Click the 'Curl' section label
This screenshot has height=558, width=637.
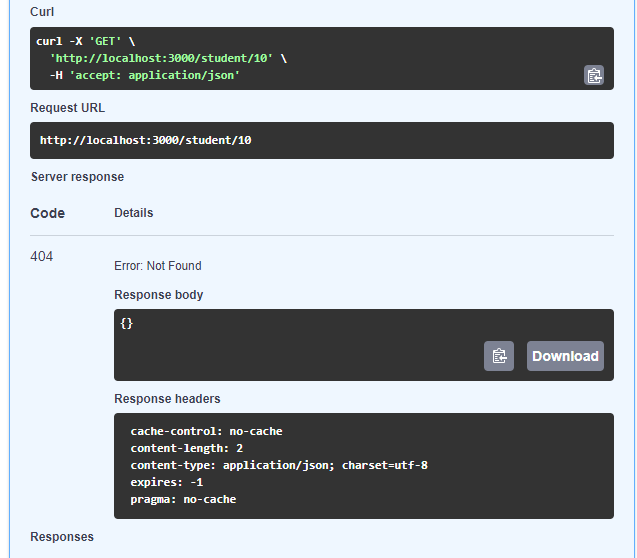coord(43,11)
